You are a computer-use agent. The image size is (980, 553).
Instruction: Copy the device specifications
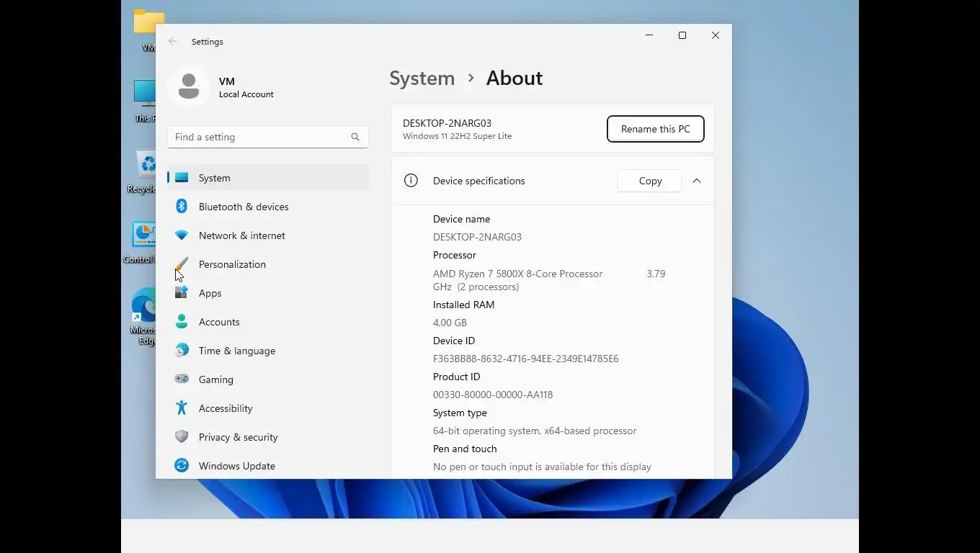(650, 181)
